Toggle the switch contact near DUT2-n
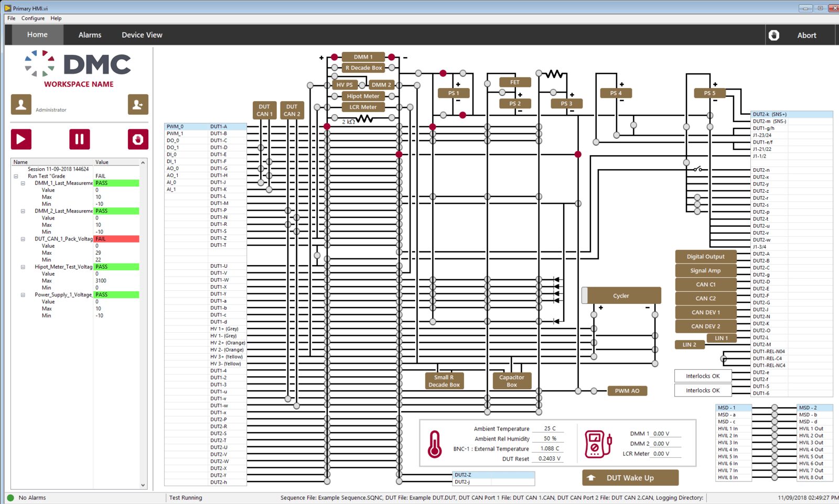The height and width of the screenshot is (504, 839). click(698, 169)
